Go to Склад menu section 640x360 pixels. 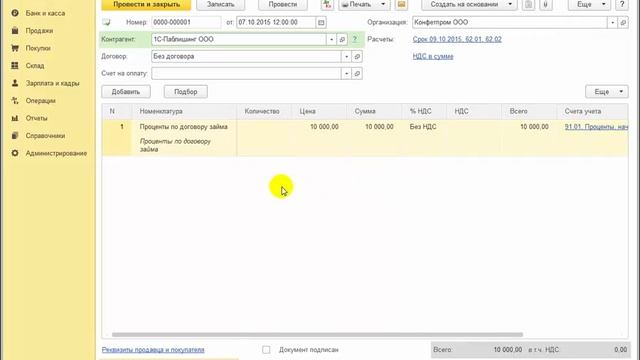click(x=35, y=65)
